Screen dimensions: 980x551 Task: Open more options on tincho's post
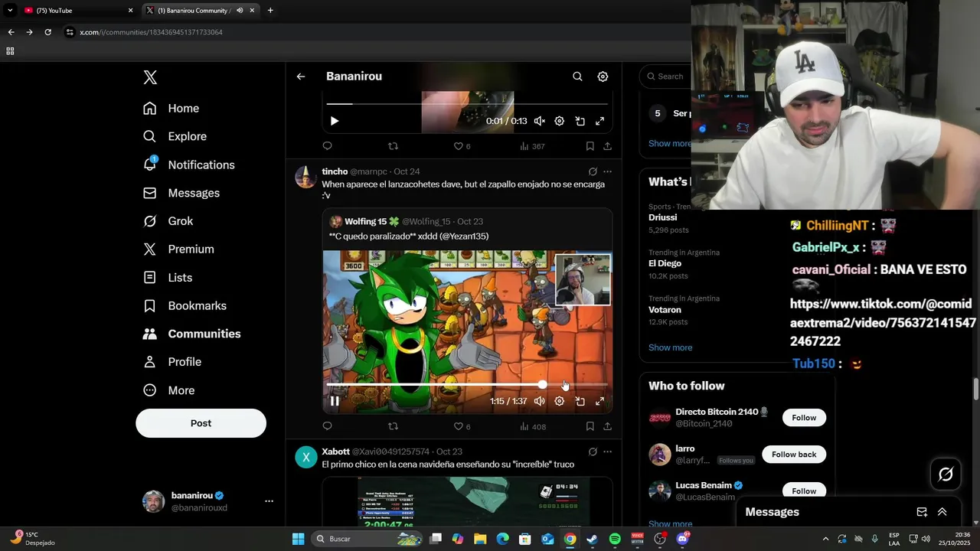pyautogui.click(x=607, y=171)
